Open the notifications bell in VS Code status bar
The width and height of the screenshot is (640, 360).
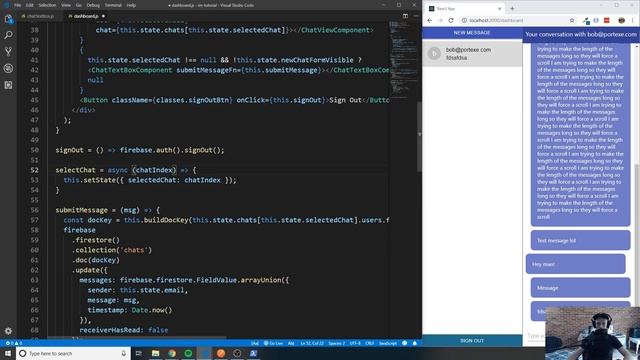(x=415, y=343)
